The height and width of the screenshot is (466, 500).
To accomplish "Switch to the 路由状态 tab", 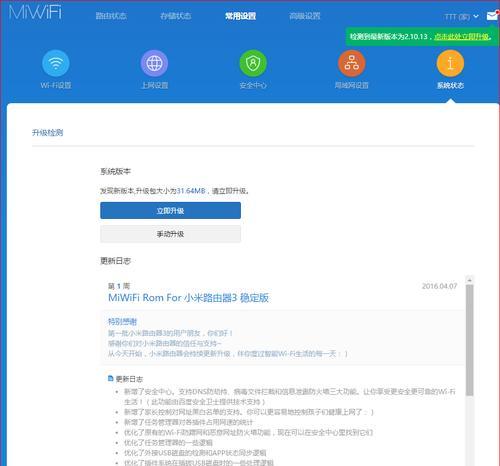I will 111,16.
